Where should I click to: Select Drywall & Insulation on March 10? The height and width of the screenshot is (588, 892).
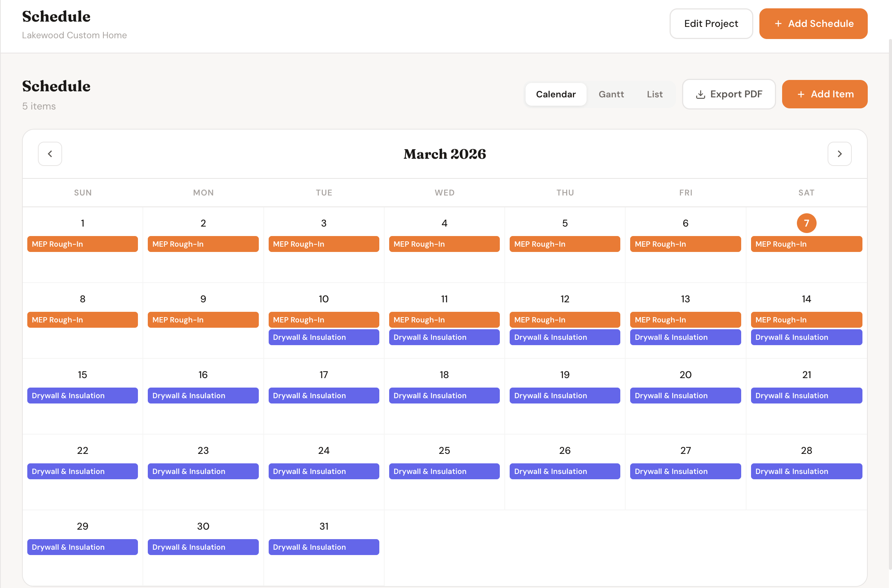click(x=324, y=337)
